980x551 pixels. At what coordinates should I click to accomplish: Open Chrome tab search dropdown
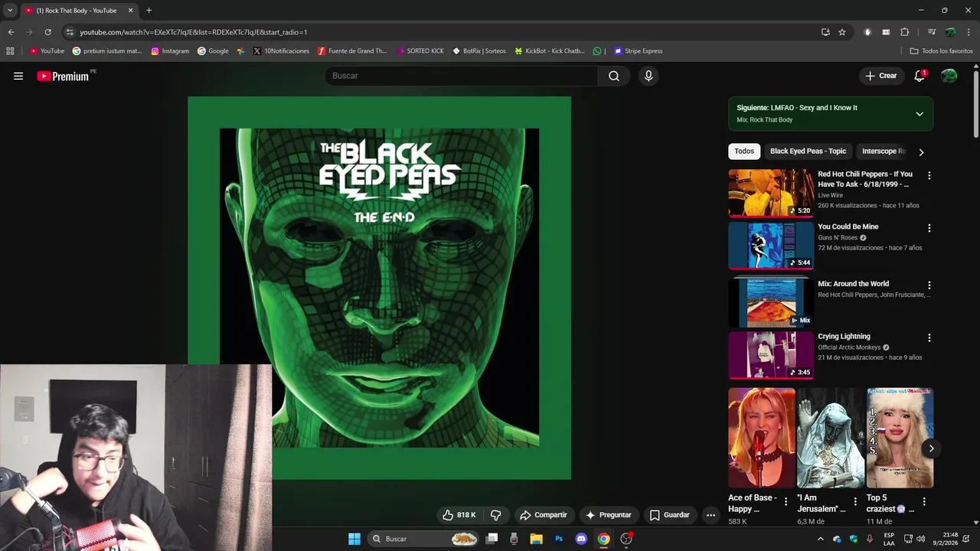click(10, 11)
